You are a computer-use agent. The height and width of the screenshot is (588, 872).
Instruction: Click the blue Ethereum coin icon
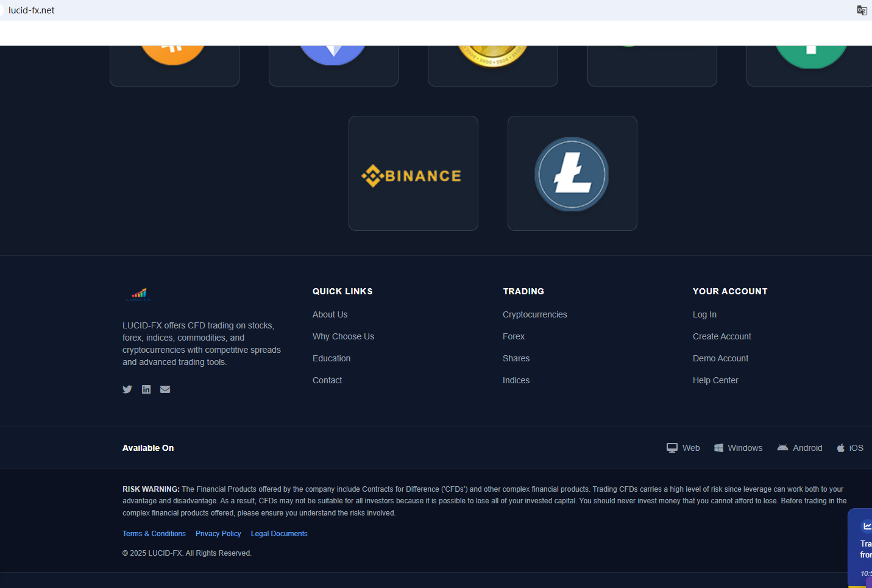(333, 55)
